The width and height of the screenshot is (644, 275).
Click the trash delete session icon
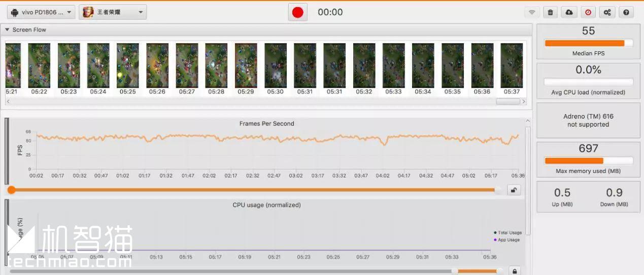coord(551,12)
